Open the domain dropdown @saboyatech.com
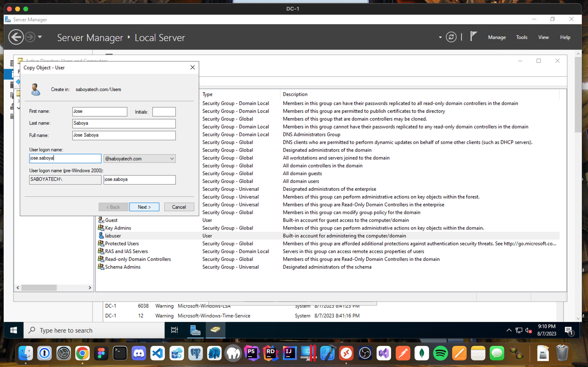The height and width of the screenshot is (367, 588). 171,159
